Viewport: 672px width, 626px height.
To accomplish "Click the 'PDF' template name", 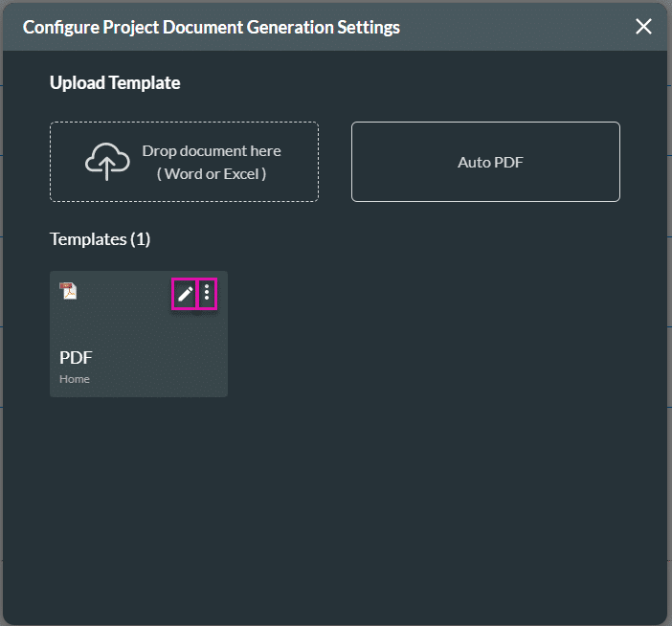I will click(77, 358).
